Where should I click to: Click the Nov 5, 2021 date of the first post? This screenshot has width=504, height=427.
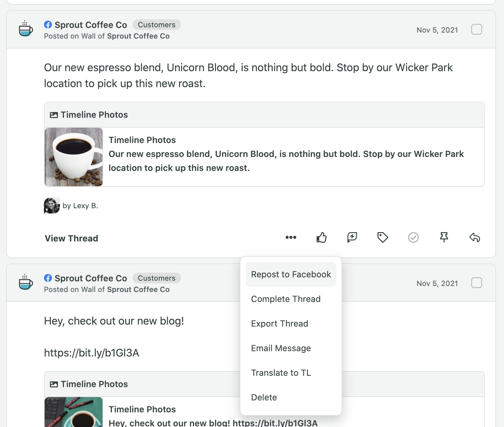[x=437, y=30]
